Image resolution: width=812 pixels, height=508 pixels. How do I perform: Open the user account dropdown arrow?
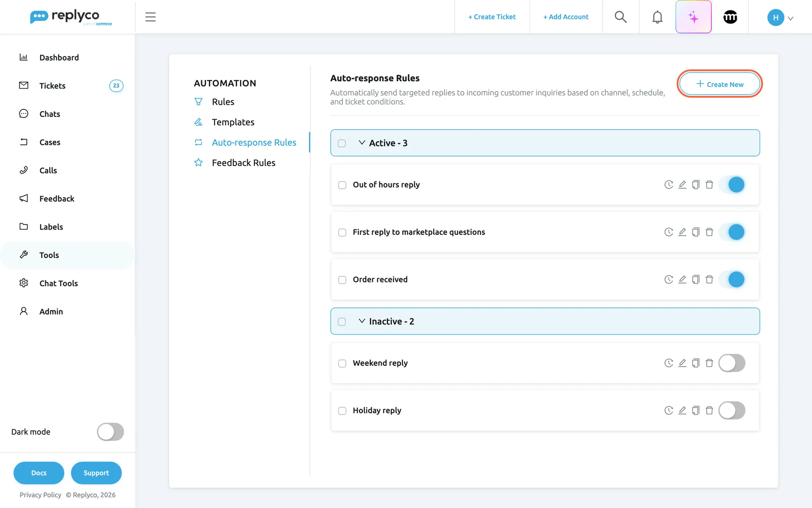pyautogui.click(x=790, y=19)
